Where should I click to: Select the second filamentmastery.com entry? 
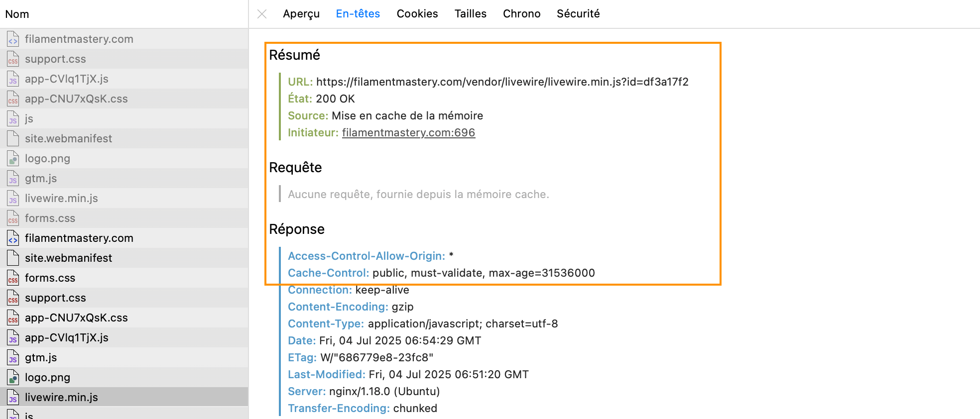click(x=79, y=238)
